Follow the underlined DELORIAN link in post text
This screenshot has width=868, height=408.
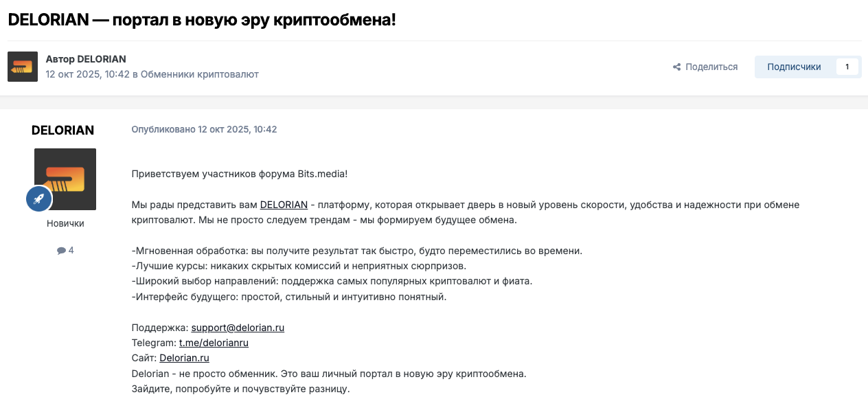click(284, 205)
